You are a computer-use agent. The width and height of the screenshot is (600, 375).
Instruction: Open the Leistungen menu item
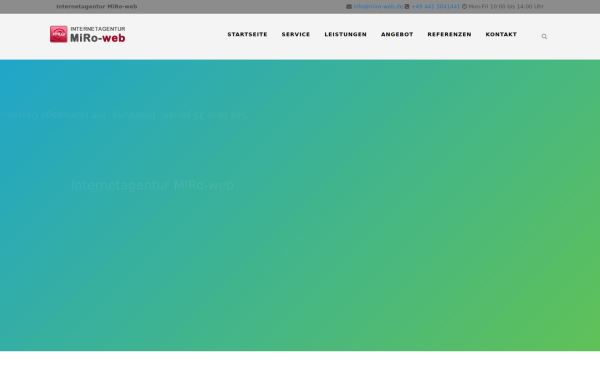(x=346, y=34)
